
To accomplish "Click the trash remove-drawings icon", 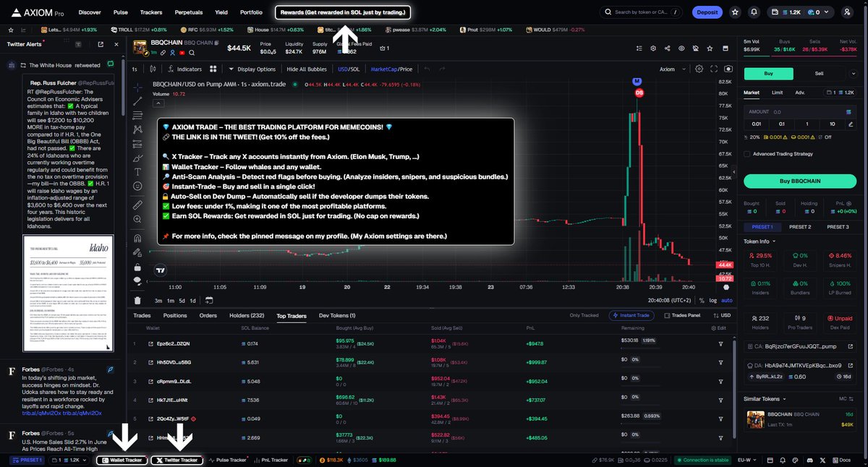I will click(x=137, y=300).
